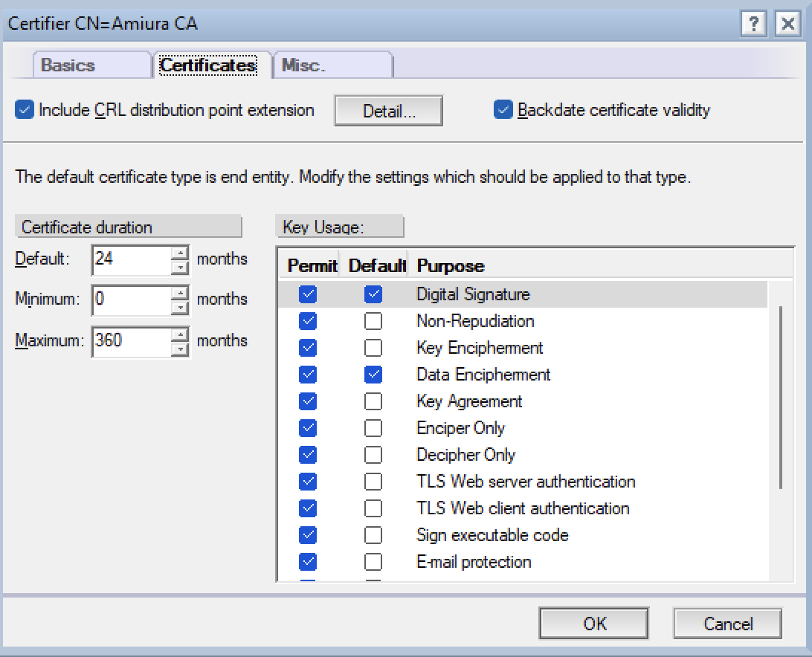The image size is (812, 657).
Task: Check Default for Sign executable code
Action: [373, 535]
